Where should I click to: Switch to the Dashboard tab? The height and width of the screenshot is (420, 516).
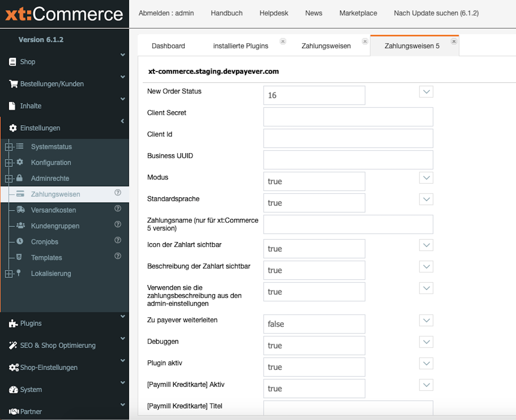pyautogui.click(x=168, y=46)
